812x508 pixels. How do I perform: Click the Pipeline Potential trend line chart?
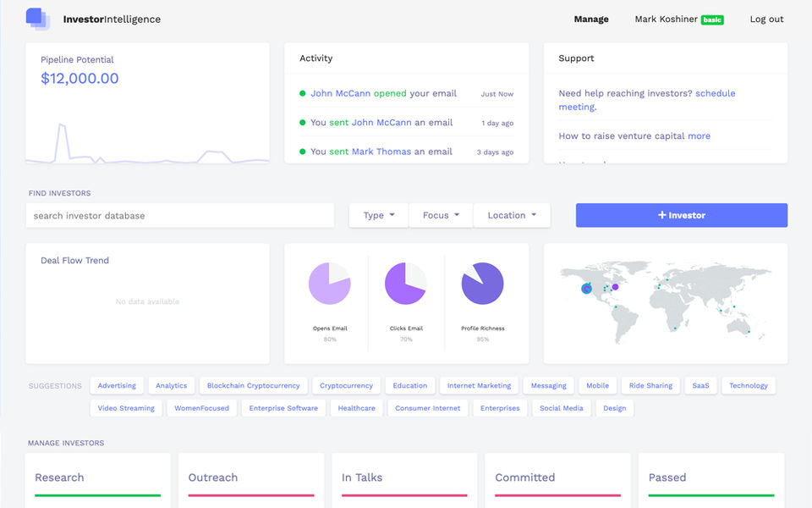147,144
